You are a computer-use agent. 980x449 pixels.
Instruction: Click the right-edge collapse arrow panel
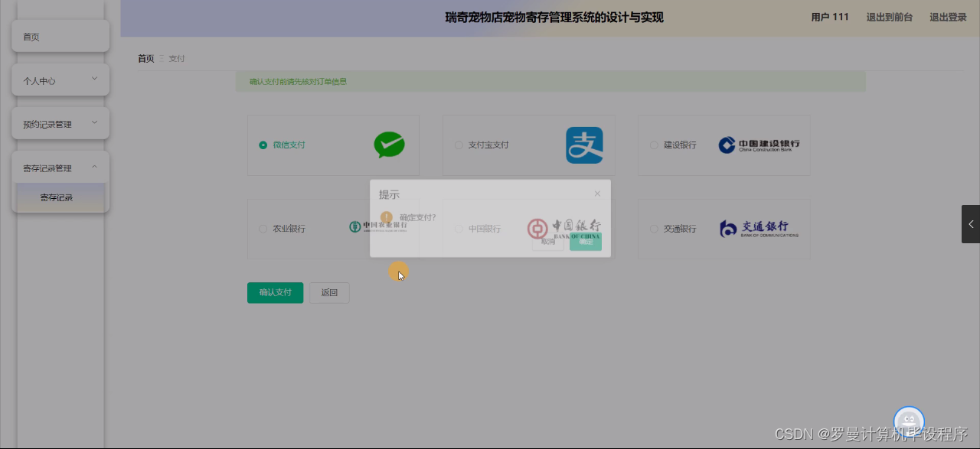[x=972, y=224]
